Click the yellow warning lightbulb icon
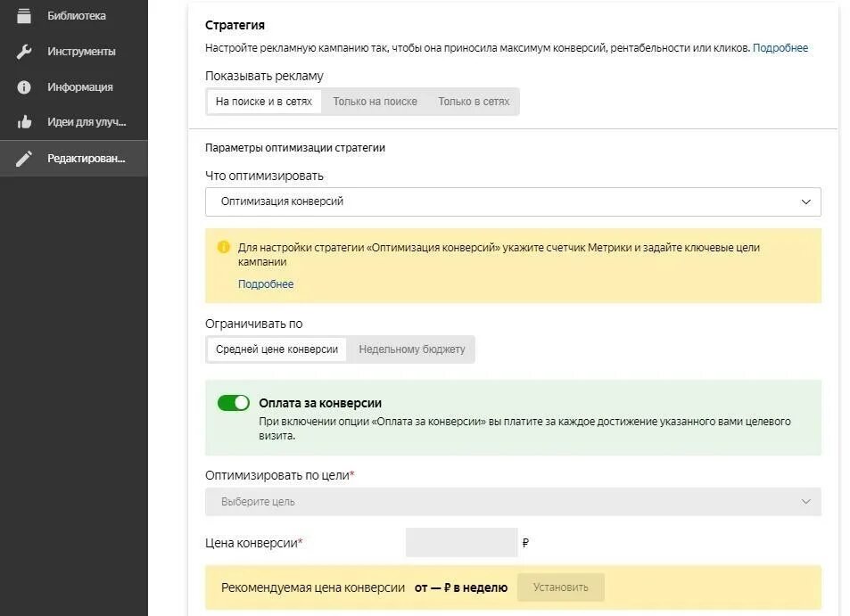The image size is (850, 616). click(x=223, y=247)
